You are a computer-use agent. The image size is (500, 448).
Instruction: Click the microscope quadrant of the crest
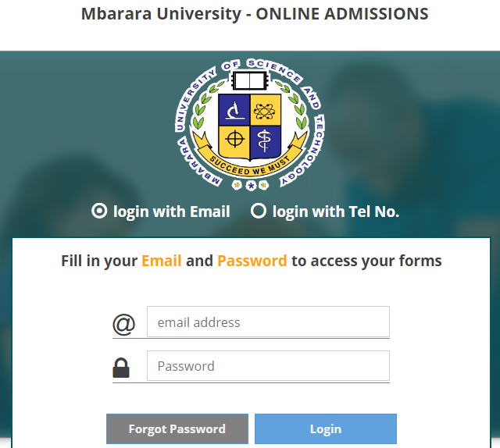click(234, 110)
